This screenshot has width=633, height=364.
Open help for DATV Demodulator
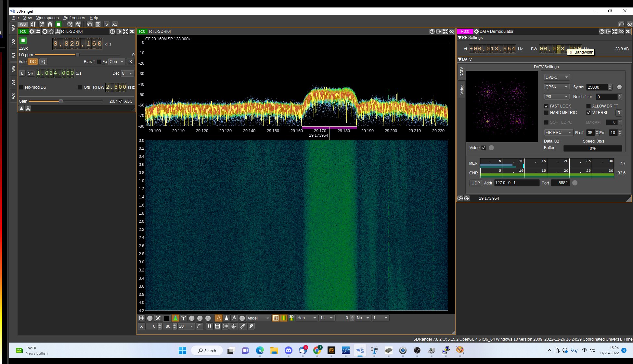602,31
